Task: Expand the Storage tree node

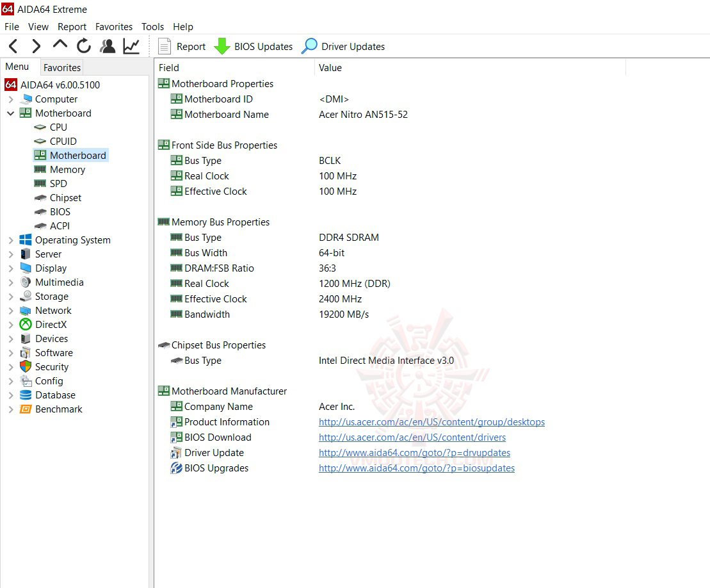Action: [11, 297]
